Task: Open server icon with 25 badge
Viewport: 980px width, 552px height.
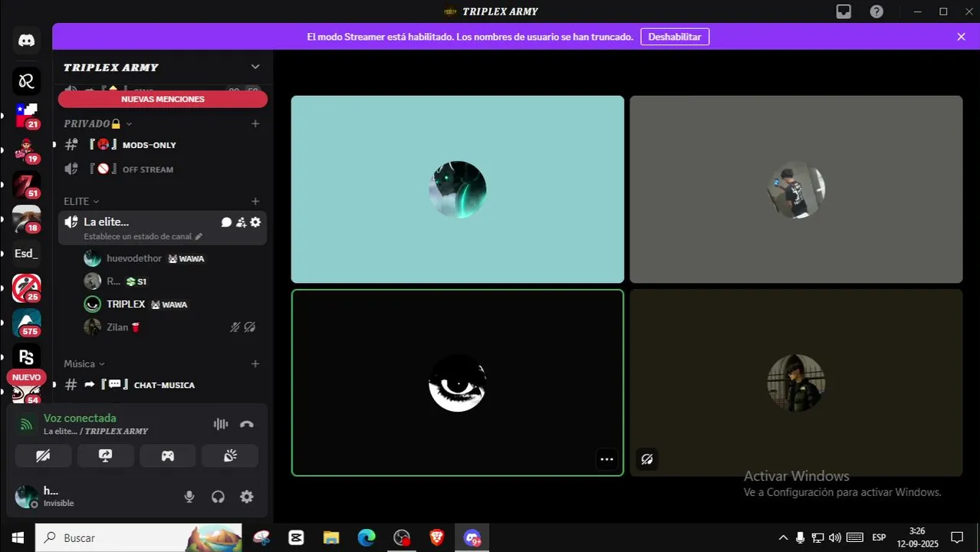Action: coord(27,288)
